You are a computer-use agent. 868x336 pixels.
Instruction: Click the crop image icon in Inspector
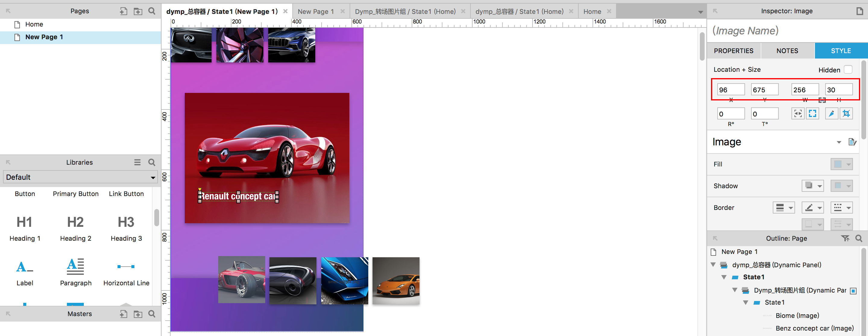(x=846, y=114)
